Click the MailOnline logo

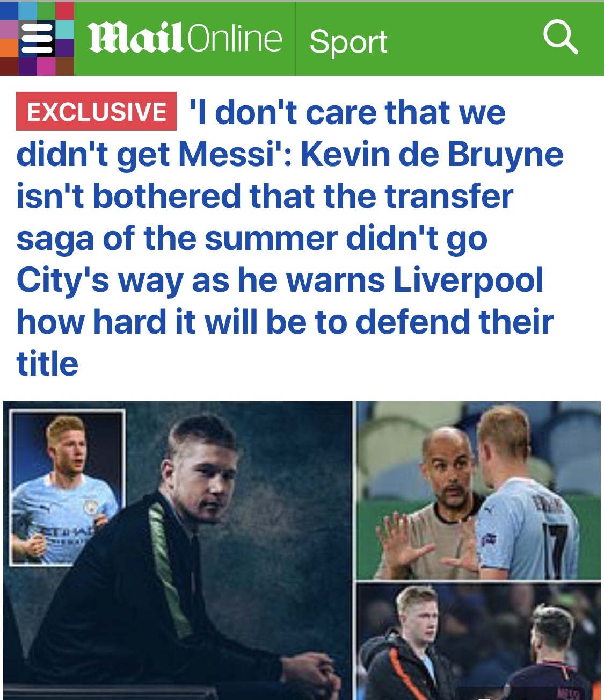[184, 39]
